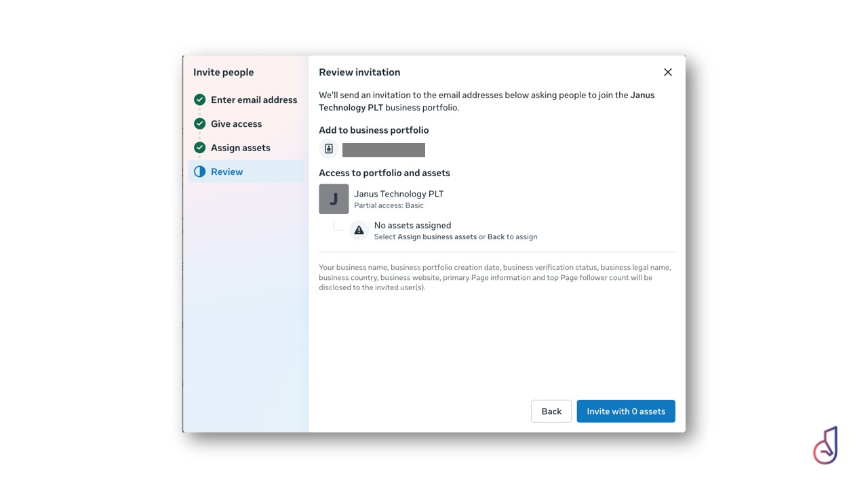Click the redacted email address field

(x=384, y=150)
